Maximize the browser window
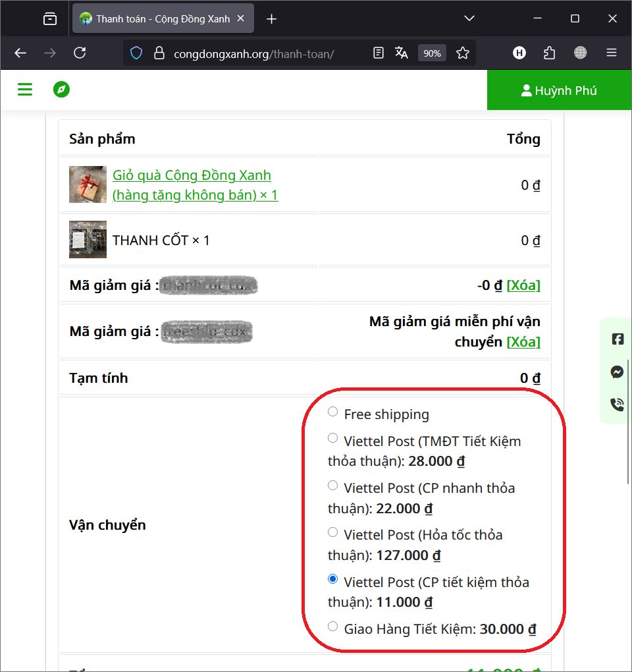This screenshot has height=672, width=632. (x=575, y=18)
